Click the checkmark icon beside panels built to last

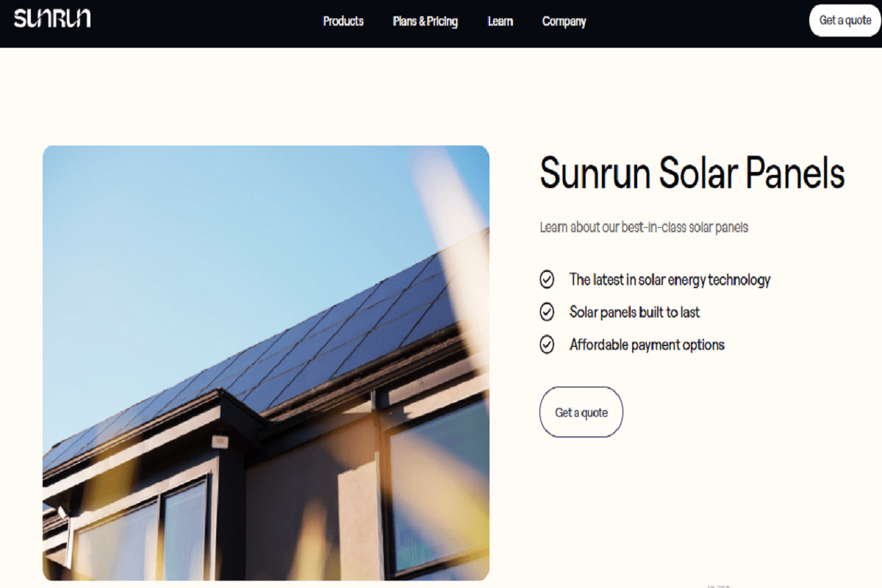tap(547, 312)
